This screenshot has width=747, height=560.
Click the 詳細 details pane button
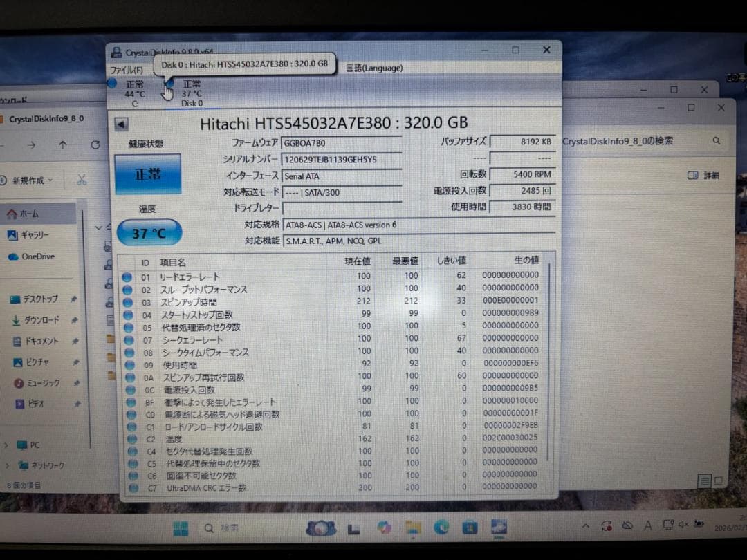point(703,176)
